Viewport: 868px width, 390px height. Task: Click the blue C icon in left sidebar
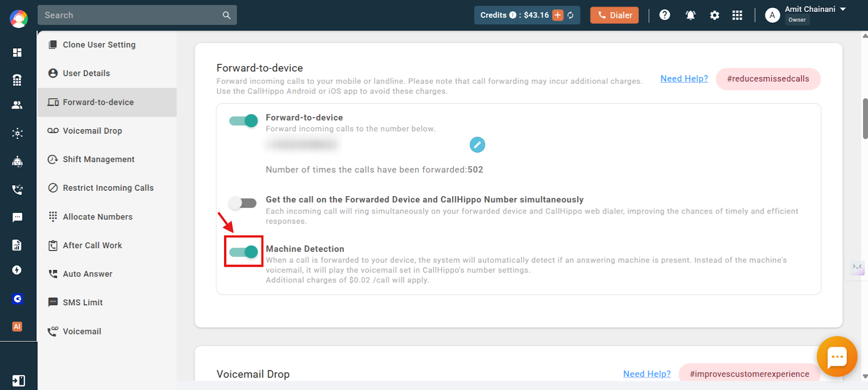pyautogui.click(x=17, y=299)
